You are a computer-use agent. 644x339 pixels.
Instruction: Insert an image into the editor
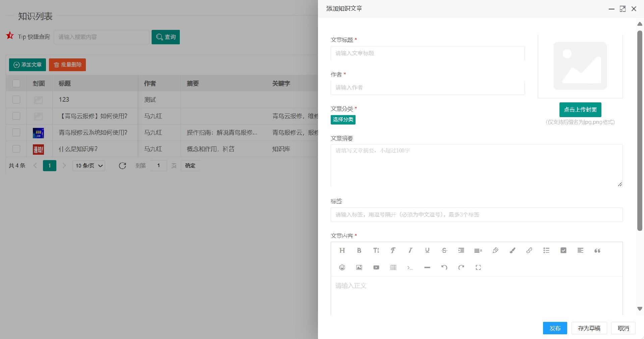pyautogui.click(x=359, y=268)
